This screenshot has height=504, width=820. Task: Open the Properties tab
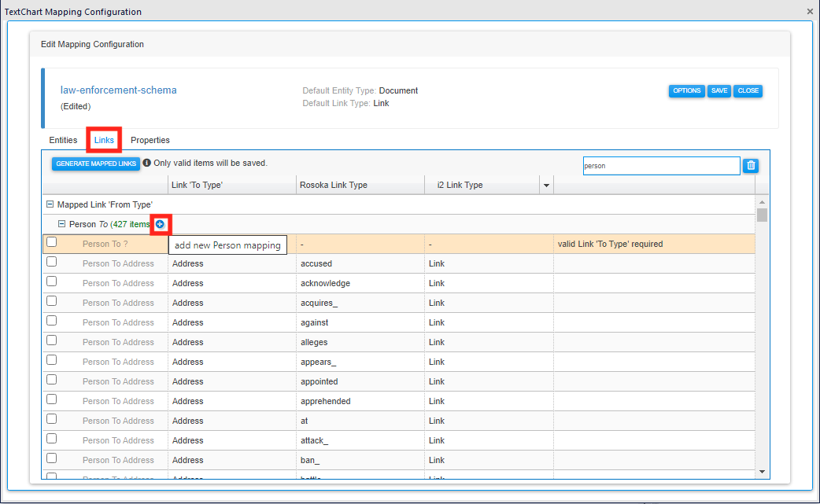[150, 140]
